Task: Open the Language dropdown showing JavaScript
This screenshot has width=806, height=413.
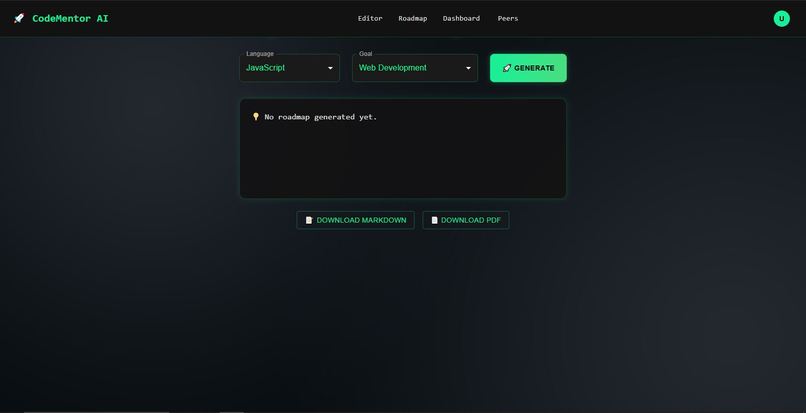Action: tap(289, 68)
